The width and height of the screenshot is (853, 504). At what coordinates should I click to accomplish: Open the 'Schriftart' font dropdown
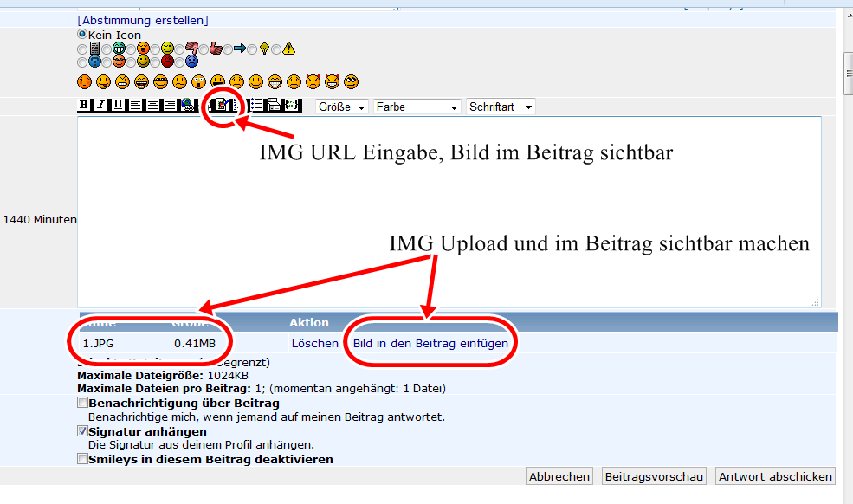(501, 107)
